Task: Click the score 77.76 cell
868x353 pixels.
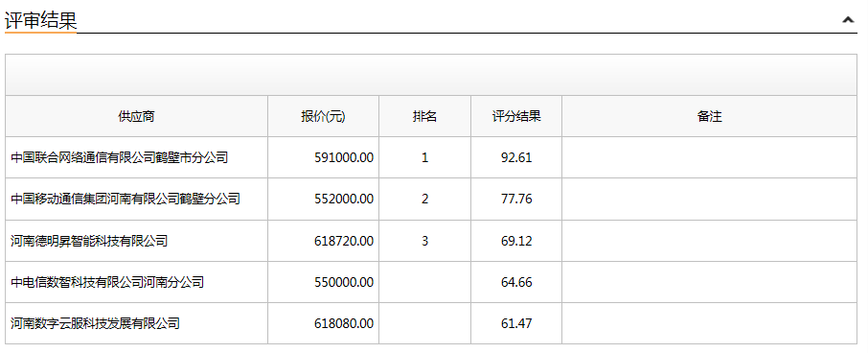Action: click(516, 199)
